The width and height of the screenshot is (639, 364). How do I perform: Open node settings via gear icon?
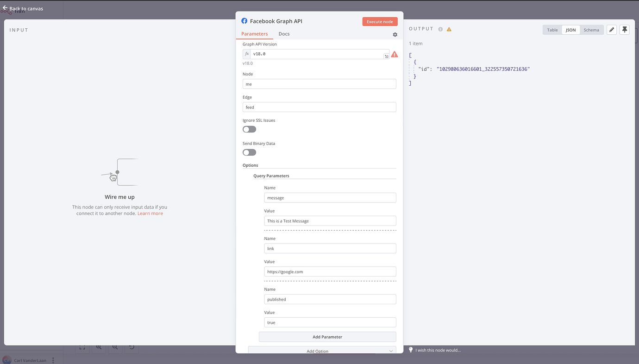tap(395, 34)
